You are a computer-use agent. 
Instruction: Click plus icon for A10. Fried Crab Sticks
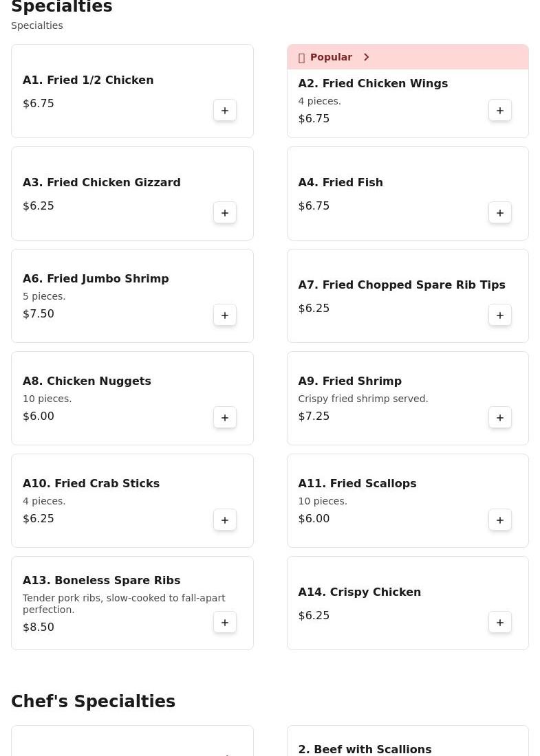click(x=225, y=520)
